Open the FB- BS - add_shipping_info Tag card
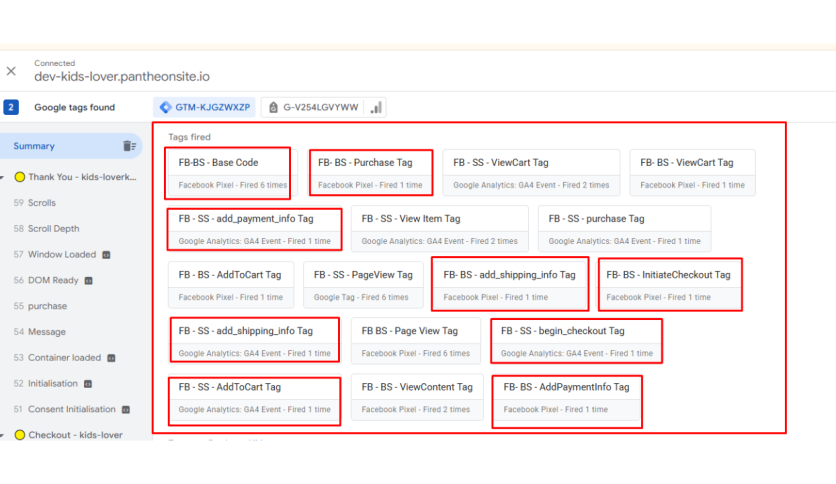Viewport: 836px width, 484px height. pos(510,285)
